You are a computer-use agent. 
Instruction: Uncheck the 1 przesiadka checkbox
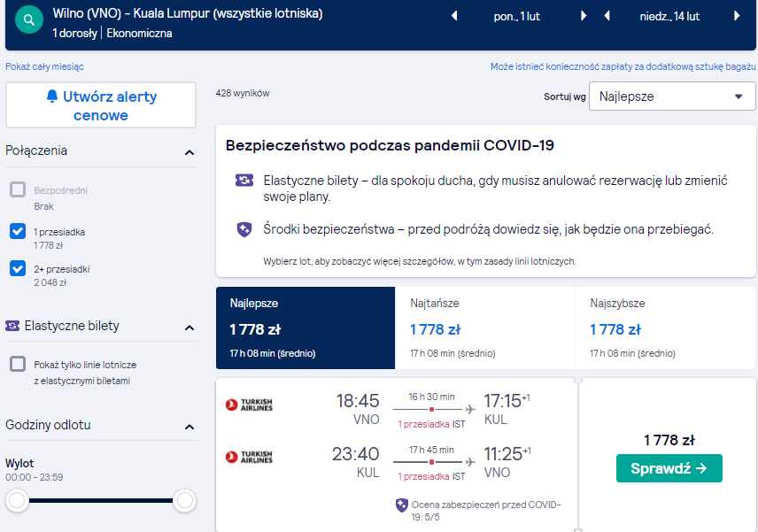(18, 231)
